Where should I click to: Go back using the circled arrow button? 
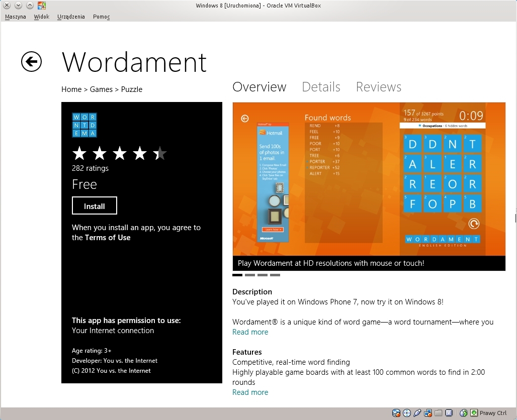point(31,62)
